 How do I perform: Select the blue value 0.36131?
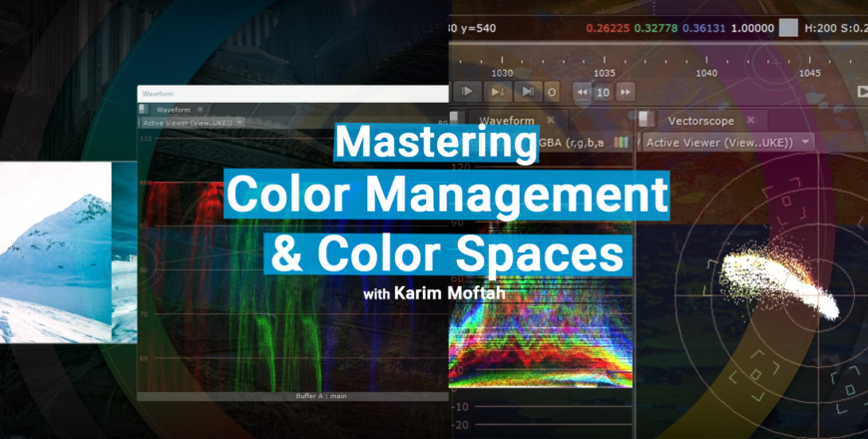tap(704, 28)
